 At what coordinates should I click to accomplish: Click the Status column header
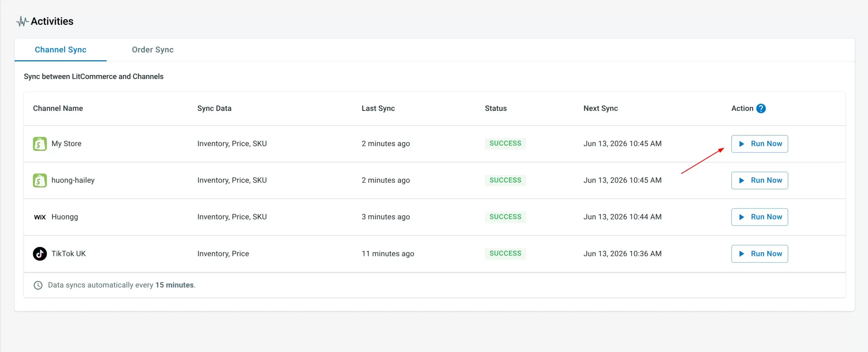[496, 109]
